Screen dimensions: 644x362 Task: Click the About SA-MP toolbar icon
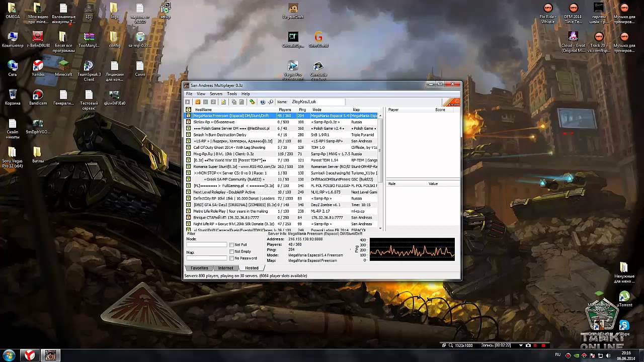click(270, 102)
